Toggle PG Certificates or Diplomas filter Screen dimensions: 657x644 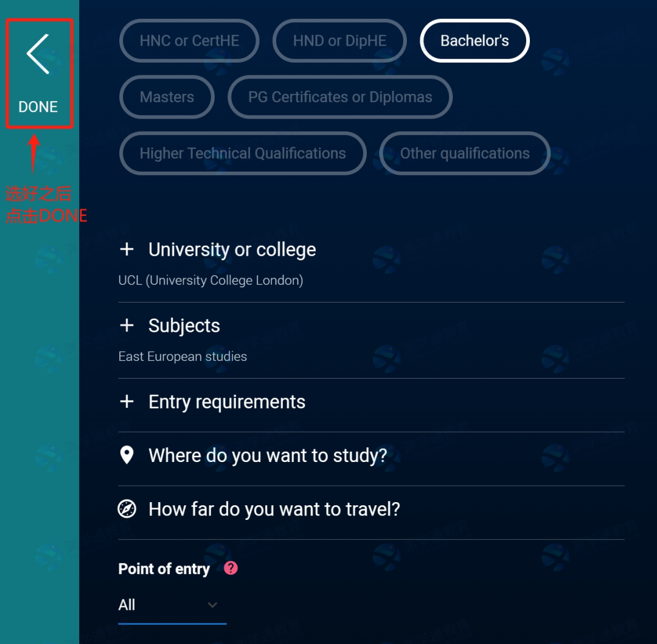coord(340,97)
